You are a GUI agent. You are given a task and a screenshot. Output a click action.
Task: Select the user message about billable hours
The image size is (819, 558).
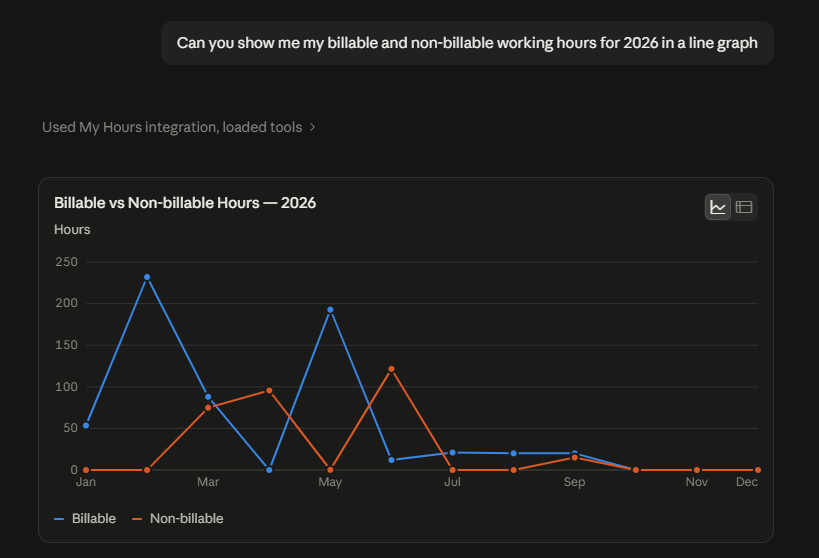[x=467, y=43]
